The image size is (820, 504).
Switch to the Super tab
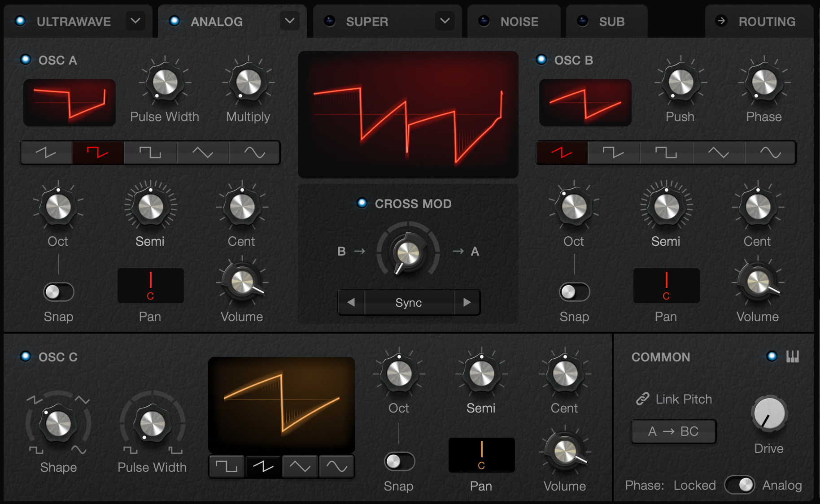(x=367, y=22)
